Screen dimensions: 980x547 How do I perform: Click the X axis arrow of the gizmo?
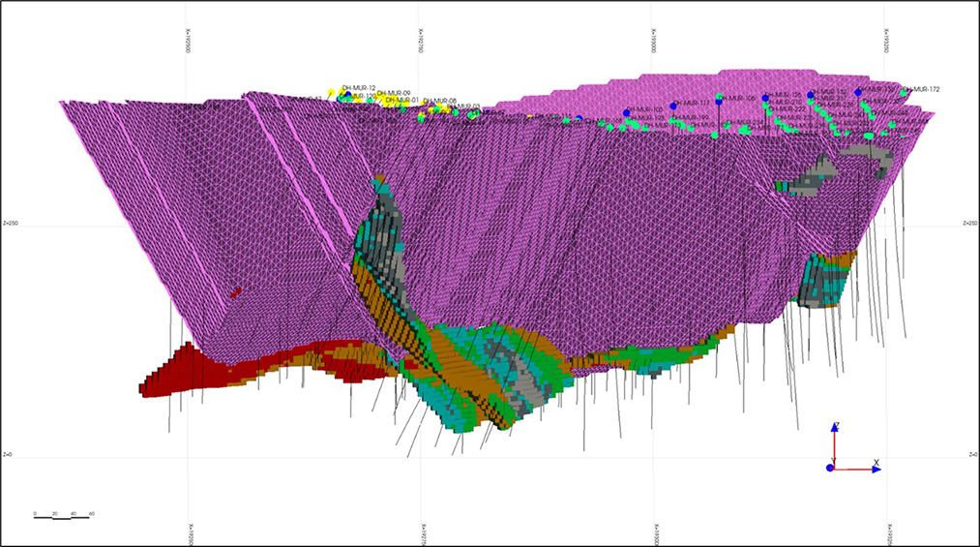(x=874, y=469)
